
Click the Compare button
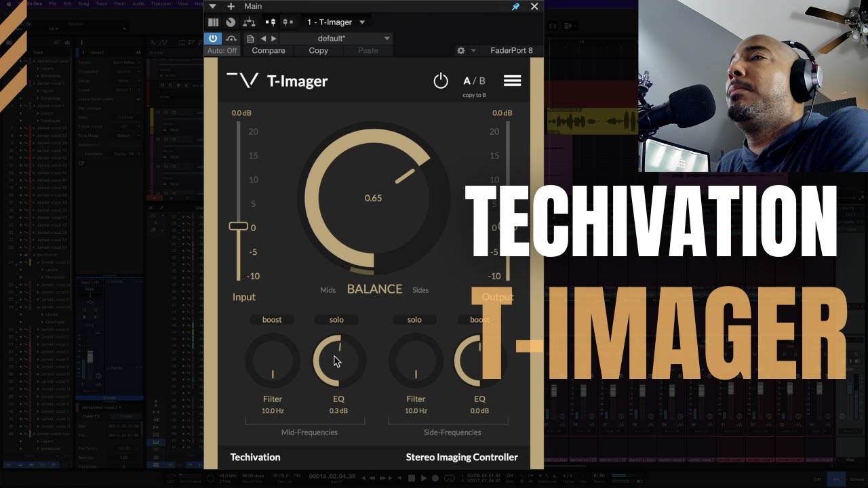tap(269, 51)
